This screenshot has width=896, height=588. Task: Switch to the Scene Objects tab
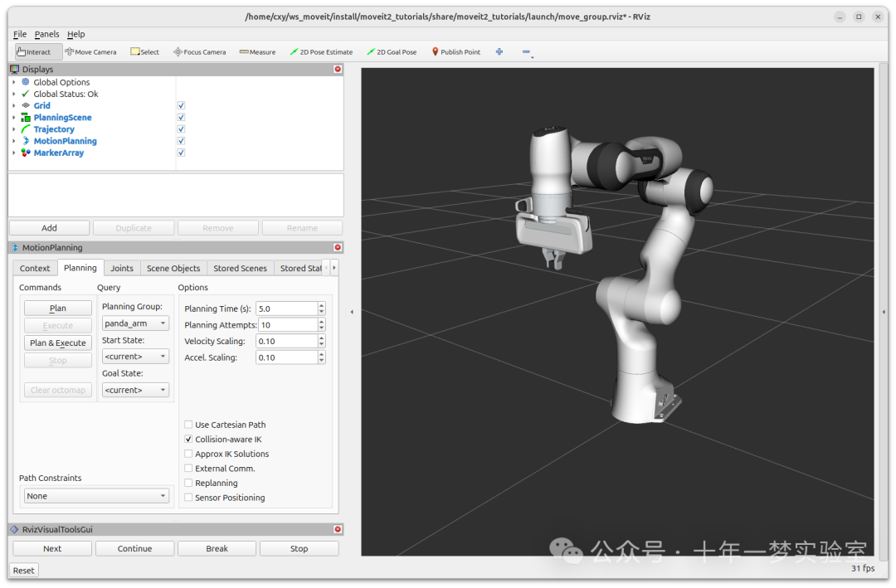[173, 269]
